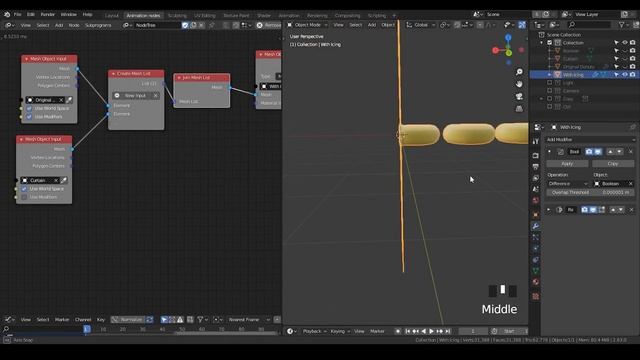Switch perspective/orthographic grid icon

(x=519, y=109)
